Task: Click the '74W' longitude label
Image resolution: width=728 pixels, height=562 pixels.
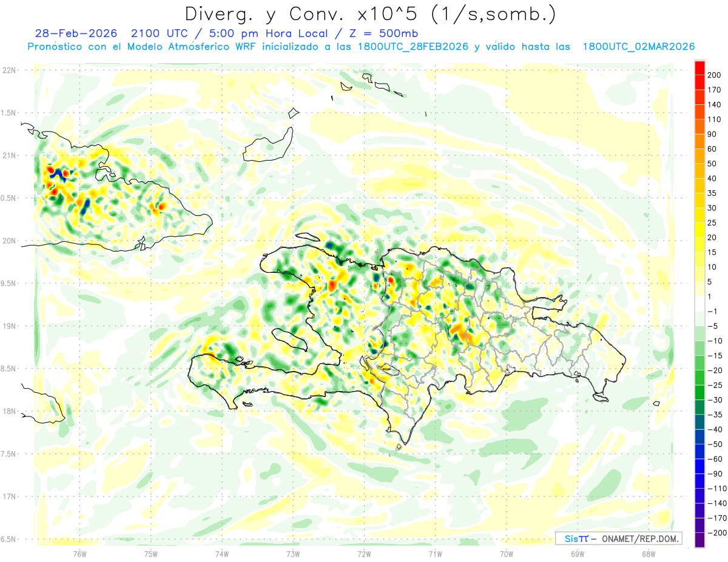Action: pyautogui.click(x=222, y=554)
